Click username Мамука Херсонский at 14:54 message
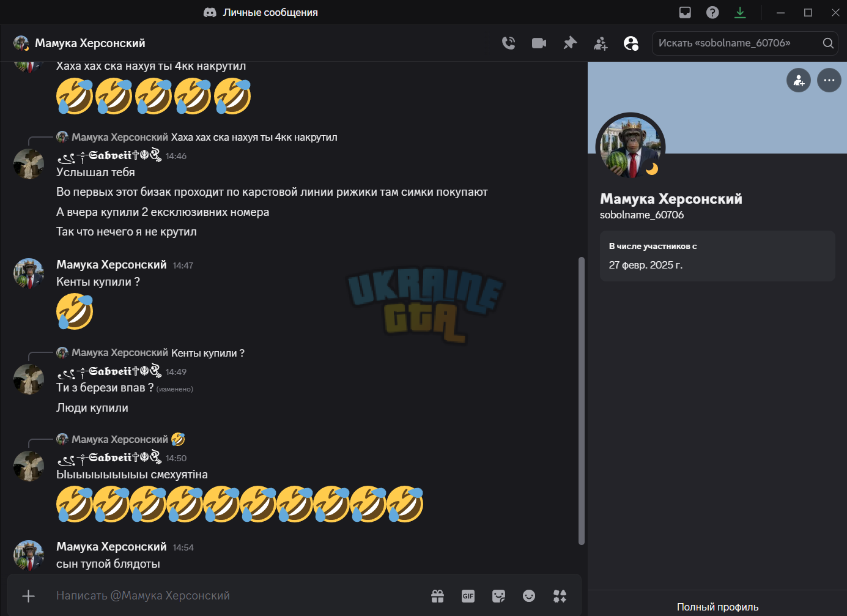 coord(111,546)
